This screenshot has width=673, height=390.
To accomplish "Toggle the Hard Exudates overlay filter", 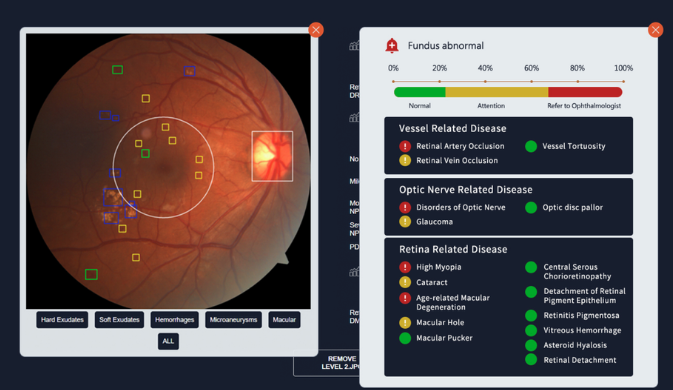I will pos(62,320).
